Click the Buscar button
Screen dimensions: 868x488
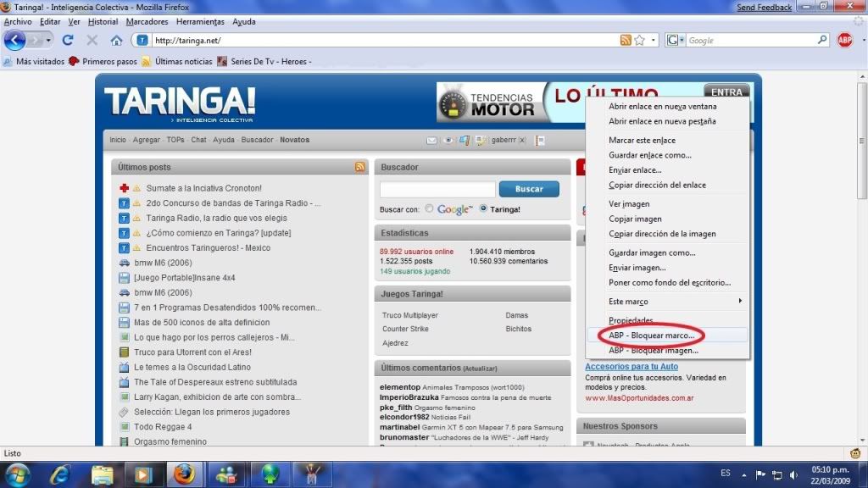pos(529,189)
